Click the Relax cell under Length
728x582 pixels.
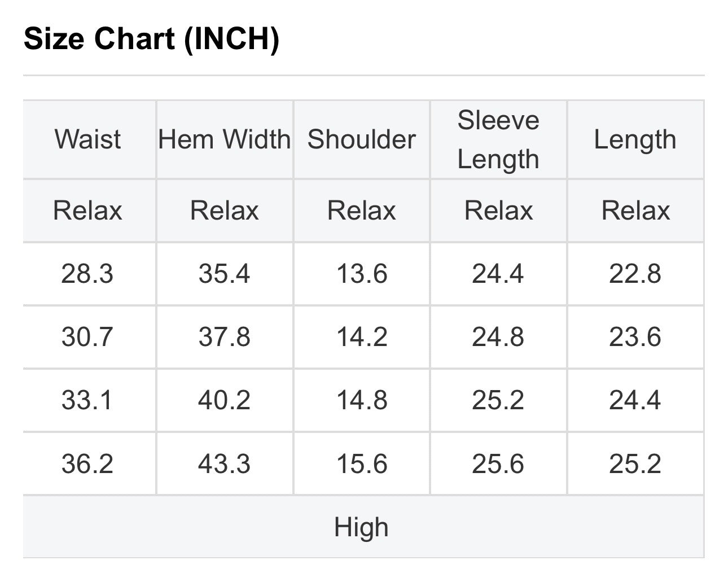coord(635,211)
